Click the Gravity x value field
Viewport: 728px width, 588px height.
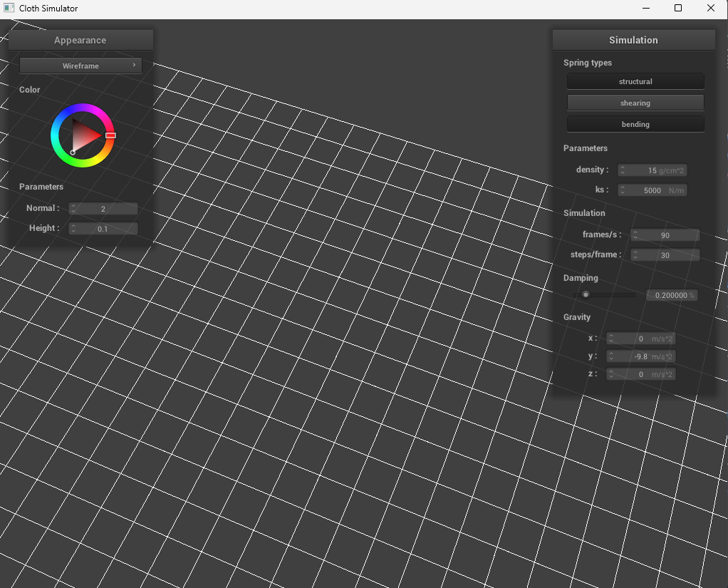[x=640, y=339]
